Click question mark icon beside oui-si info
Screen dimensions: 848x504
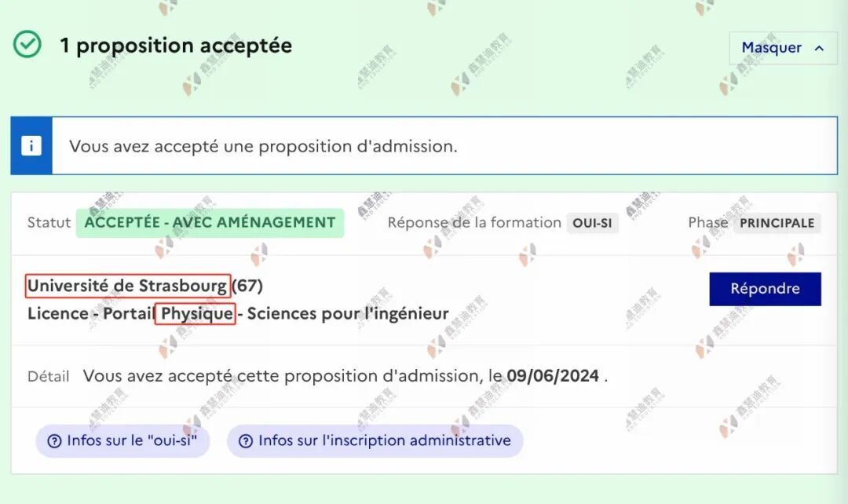click(55, 441)
